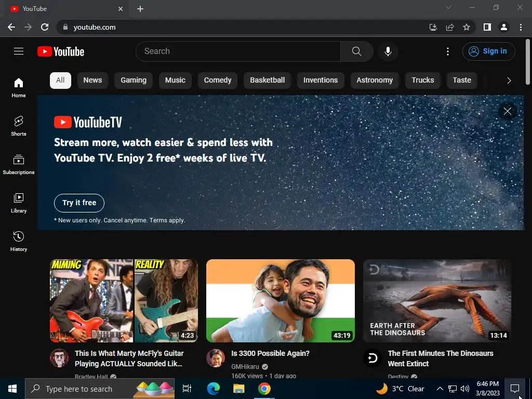Screen dimensions: 532x399
Task: Open the volume control in system tray
Action: 465,389
